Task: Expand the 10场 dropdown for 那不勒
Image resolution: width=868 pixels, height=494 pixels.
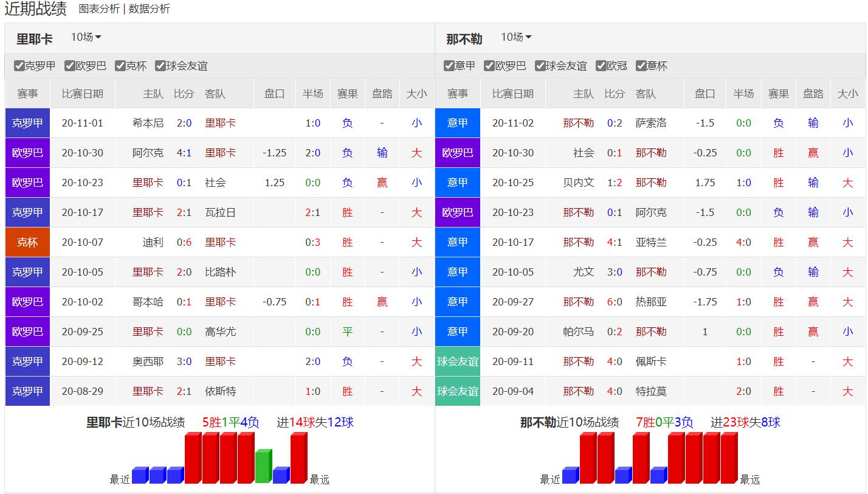Action: coord(516,38)
